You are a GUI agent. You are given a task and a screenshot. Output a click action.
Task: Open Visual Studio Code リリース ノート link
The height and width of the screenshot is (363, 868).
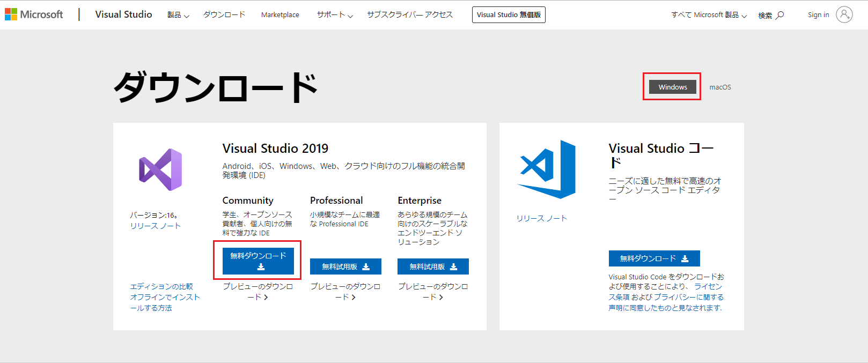[542, 218]
